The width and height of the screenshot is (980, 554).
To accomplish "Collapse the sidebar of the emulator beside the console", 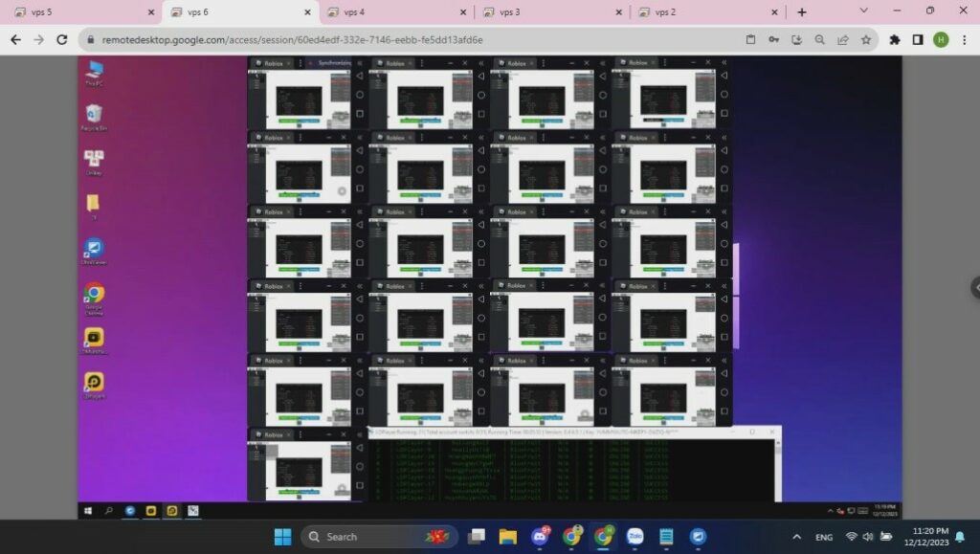I will (x=360, y=434).
